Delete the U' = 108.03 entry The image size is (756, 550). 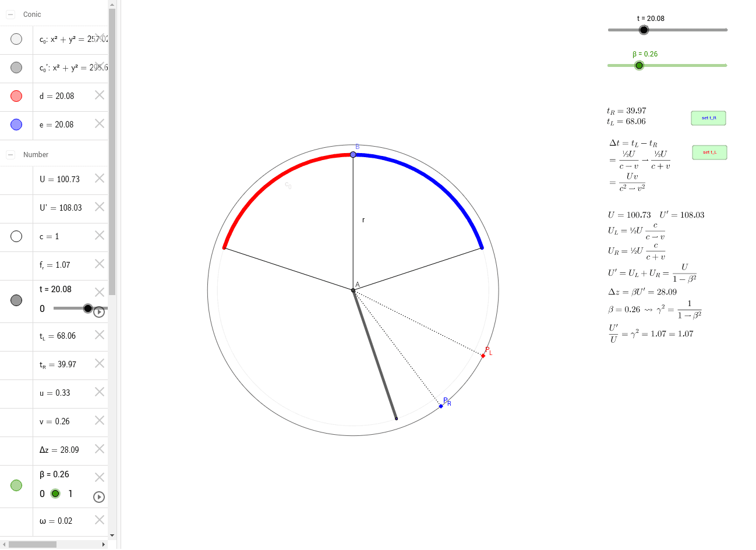[x=100, y=207]
